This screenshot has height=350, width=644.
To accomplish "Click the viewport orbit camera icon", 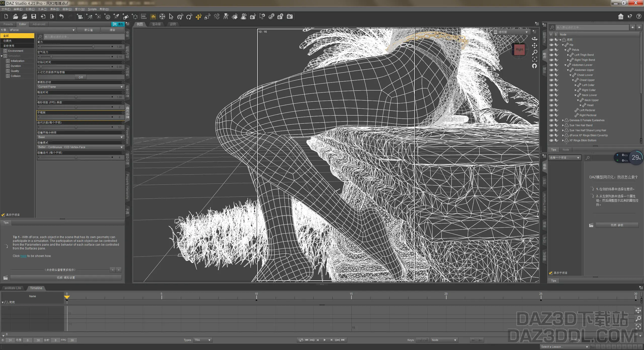I will tap(535, 38).
